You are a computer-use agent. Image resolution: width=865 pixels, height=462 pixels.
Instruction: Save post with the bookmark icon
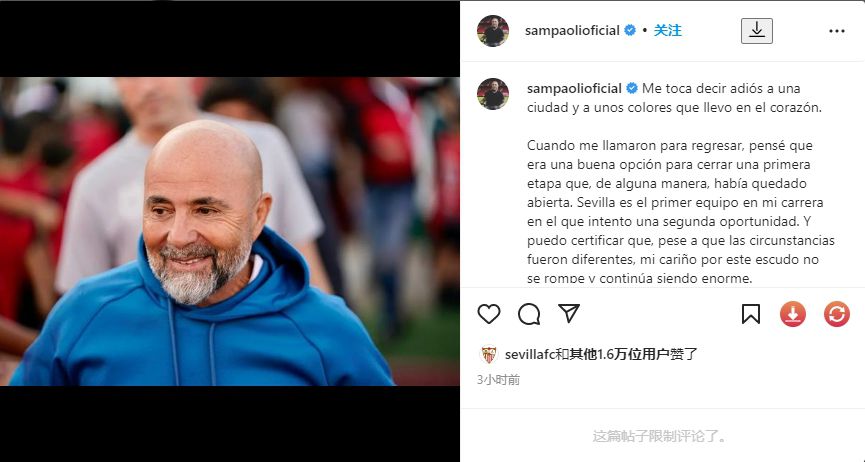coord(751,314)
